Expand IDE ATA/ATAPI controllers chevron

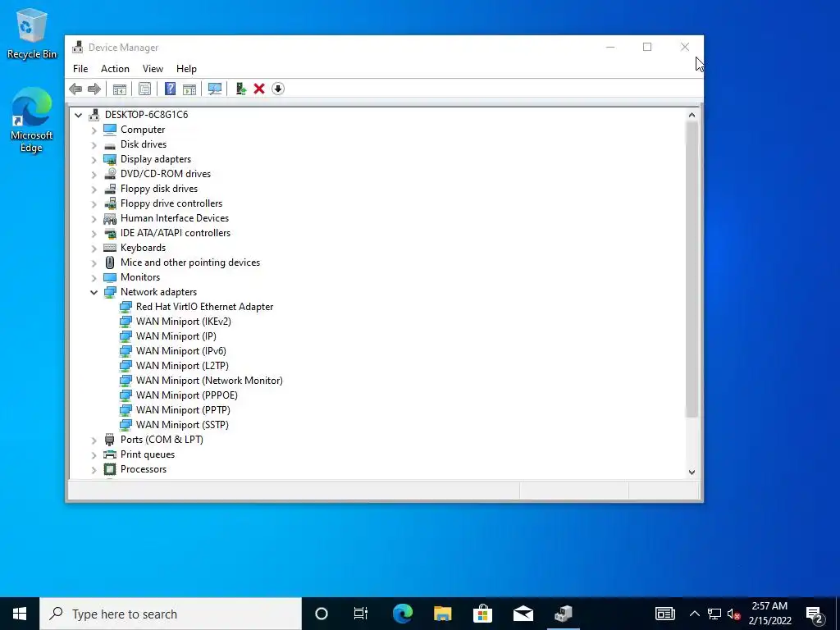94,233
